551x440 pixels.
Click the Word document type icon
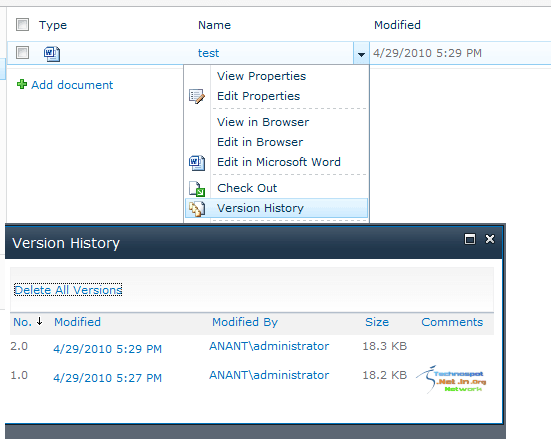point(52,53)
